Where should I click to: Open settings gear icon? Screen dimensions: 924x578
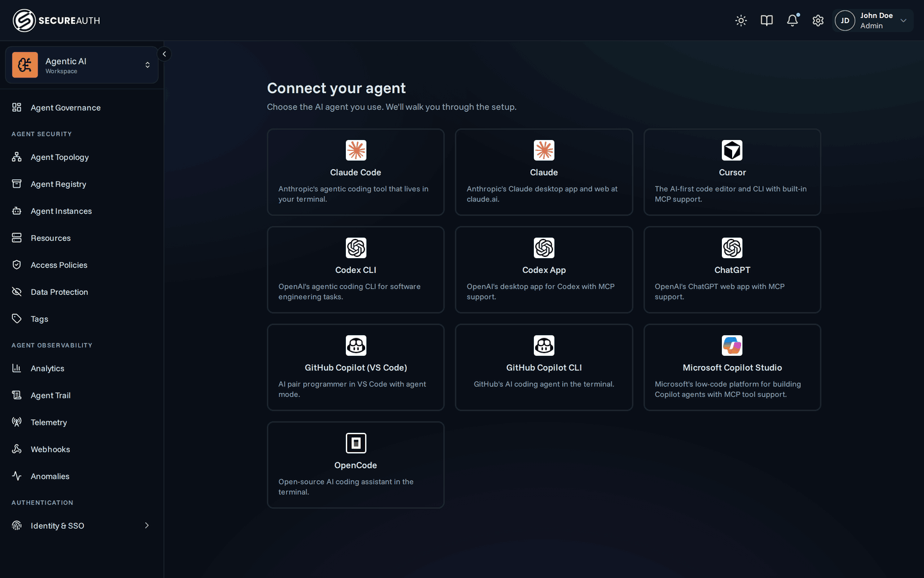click(818, 21)
